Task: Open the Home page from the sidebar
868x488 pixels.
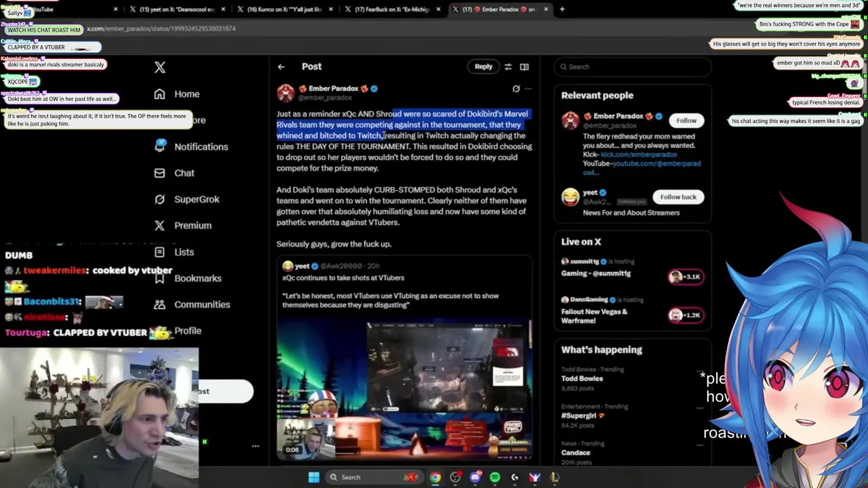Action: [x=177, y=94]
